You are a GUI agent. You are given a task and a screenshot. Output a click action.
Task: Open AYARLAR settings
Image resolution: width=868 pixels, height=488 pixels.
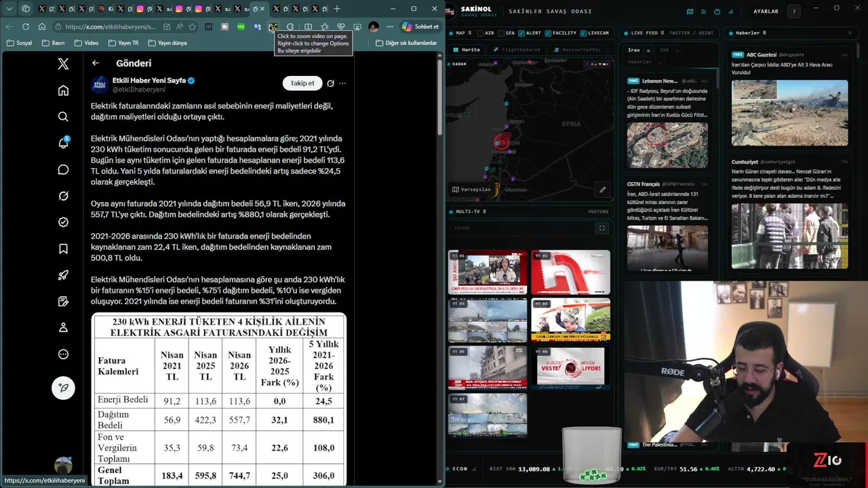[766, 12]
